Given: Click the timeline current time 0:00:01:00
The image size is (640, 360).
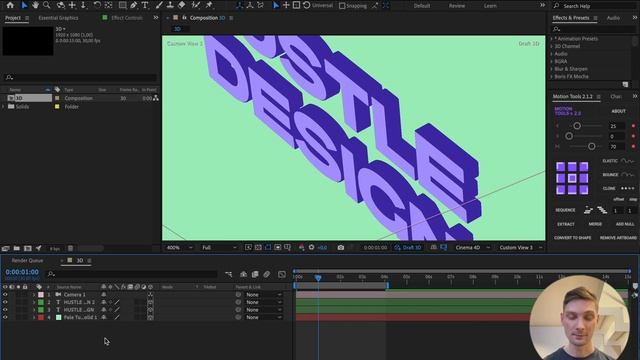Looking at the screenshot, I should click(22, 272).
